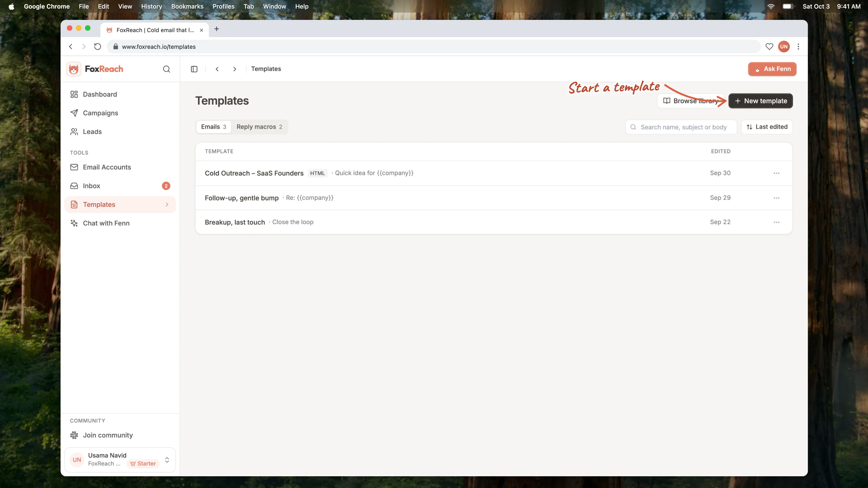Viewport: 868px width, 488px height.
Task: Open Leads in sidebar
Action: coord(120,132)
